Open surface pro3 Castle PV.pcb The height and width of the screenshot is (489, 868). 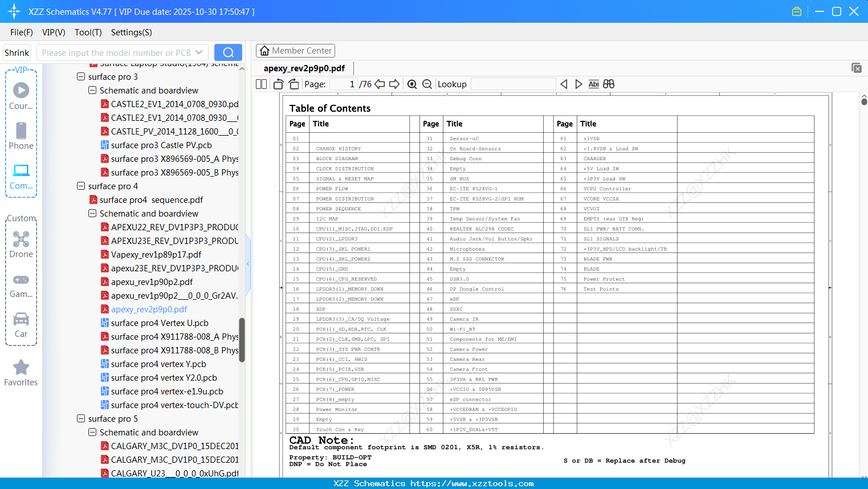(161, 145)
